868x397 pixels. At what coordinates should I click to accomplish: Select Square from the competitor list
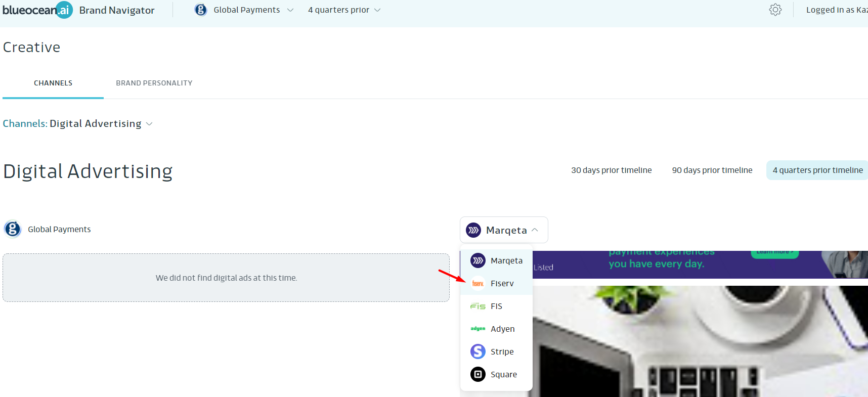pyautogui.click(x=496, y=374)
